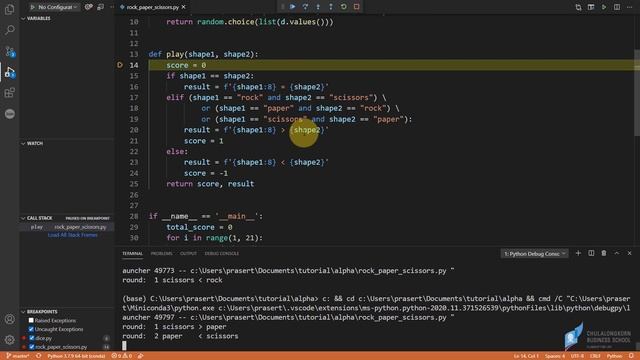
Task: Open launch.json with the gear icon
Action: (88, 7)
